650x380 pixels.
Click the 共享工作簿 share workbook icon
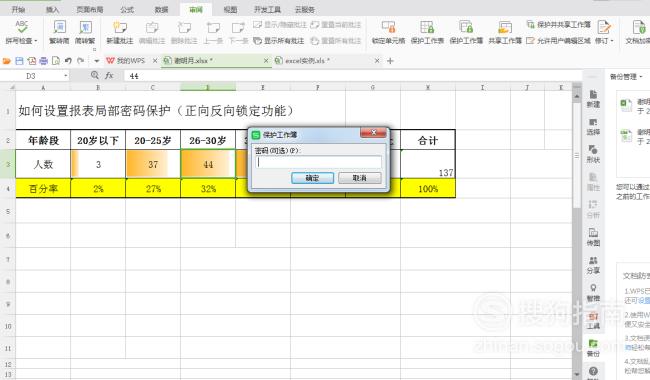(x=505, y=27)
